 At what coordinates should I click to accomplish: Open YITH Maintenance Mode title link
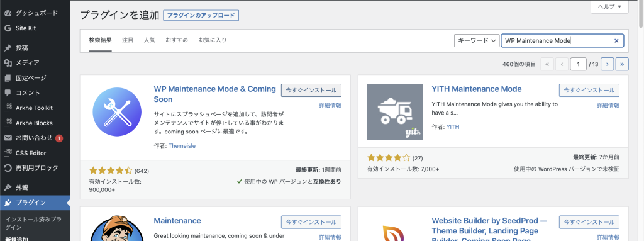pos(477,89)
